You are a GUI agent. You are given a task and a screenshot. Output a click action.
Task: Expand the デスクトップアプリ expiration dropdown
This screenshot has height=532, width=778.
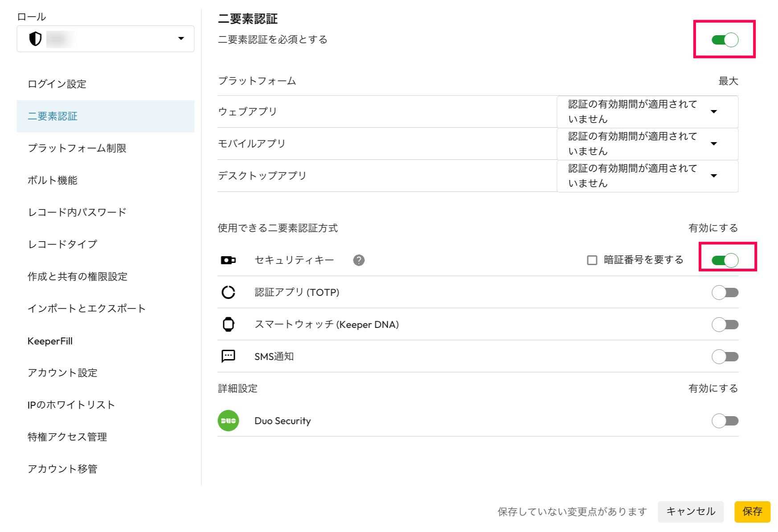point(647,176)
